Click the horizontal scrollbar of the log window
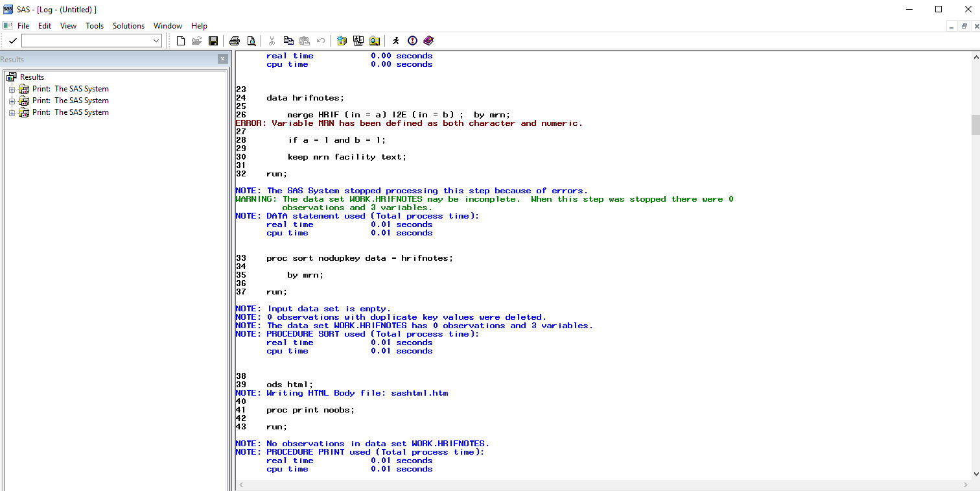The image size is (980, 491). coord(583,484)
